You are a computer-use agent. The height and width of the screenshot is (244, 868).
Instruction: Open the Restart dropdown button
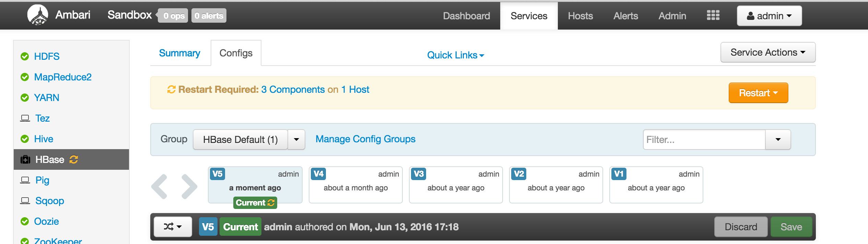pos(758,93)
